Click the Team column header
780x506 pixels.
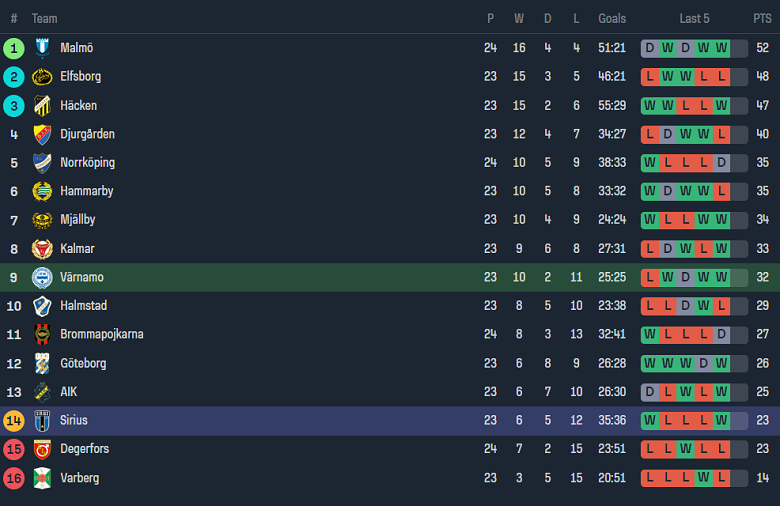44,19
